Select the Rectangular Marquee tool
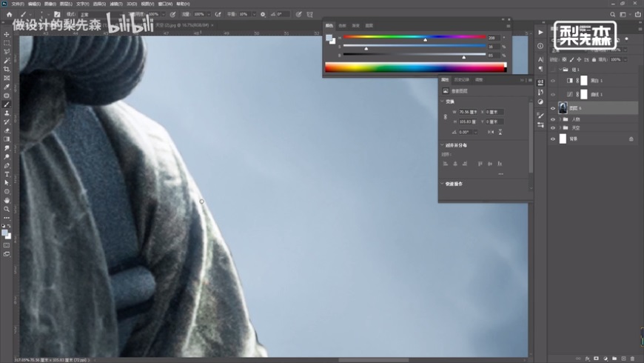 point(7,43)
